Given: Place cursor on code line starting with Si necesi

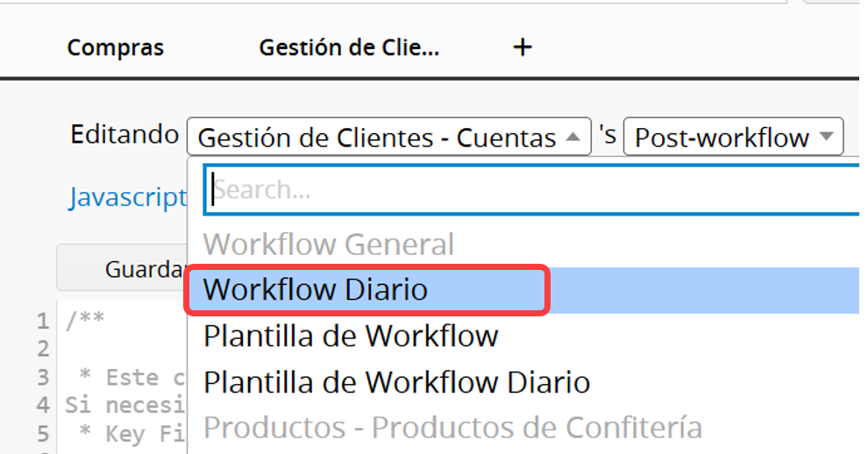Looking at the screenshot, I should (125, 405).
